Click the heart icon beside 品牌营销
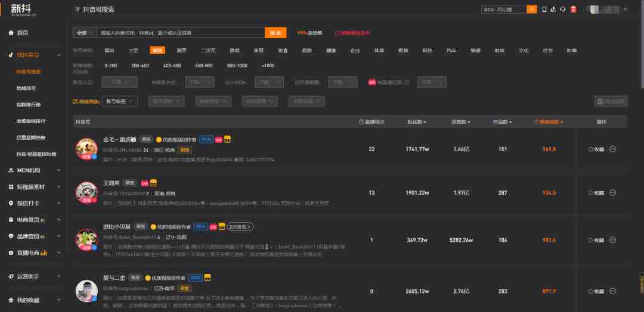Viewport: 644px width, 312px height. (x=11, y=236)
